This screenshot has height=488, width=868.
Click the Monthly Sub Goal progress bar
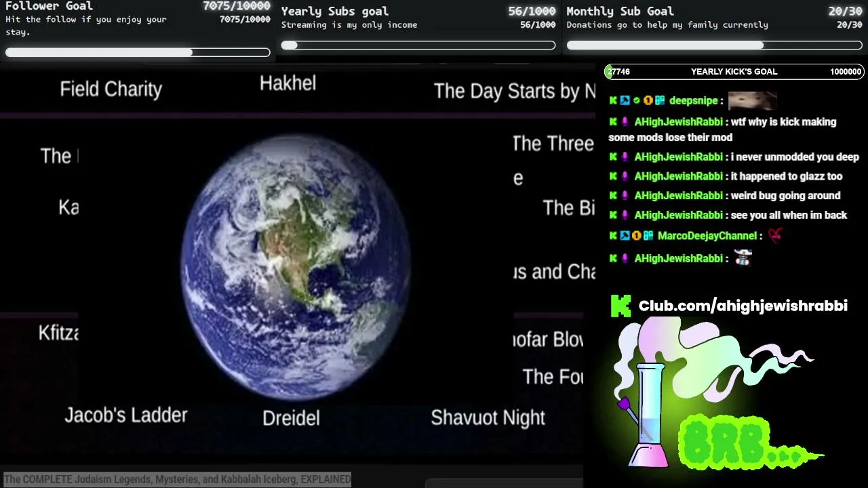coord(715,45)
